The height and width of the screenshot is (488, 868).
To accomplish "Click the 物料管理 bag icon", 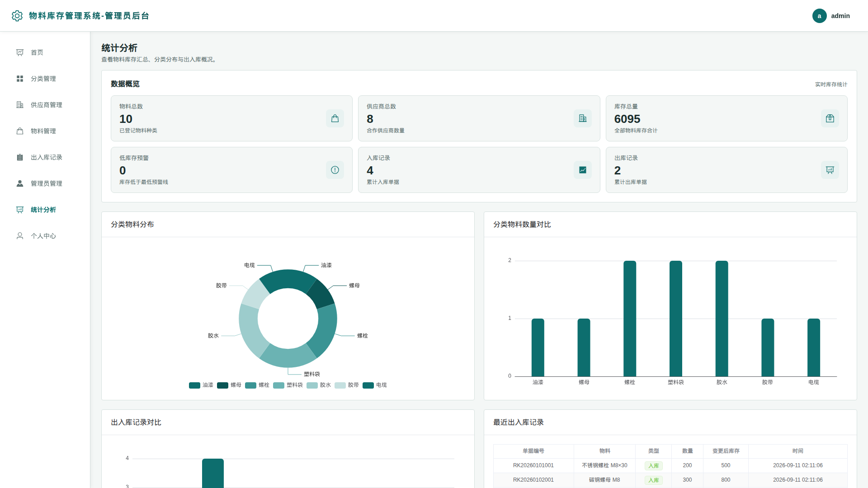I will click(x=20, y=131).
